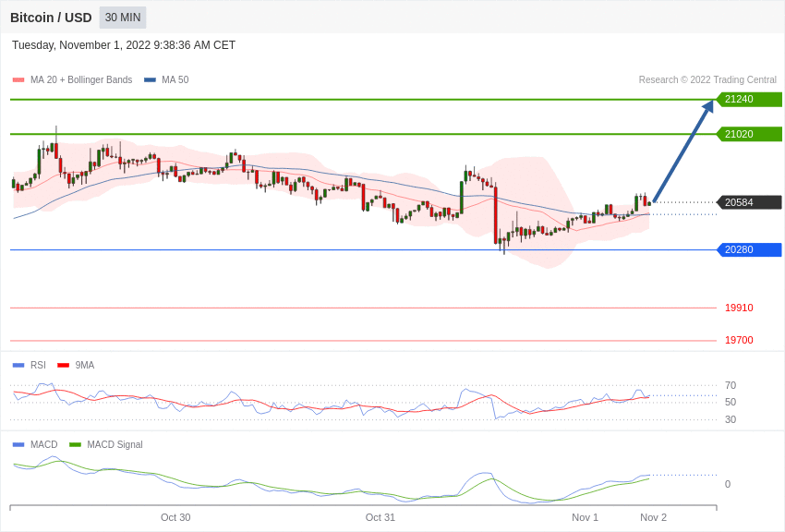Click the 20280 blue pivot price tag
This screenshot has width=785, height=532.
tap(749, 249)
